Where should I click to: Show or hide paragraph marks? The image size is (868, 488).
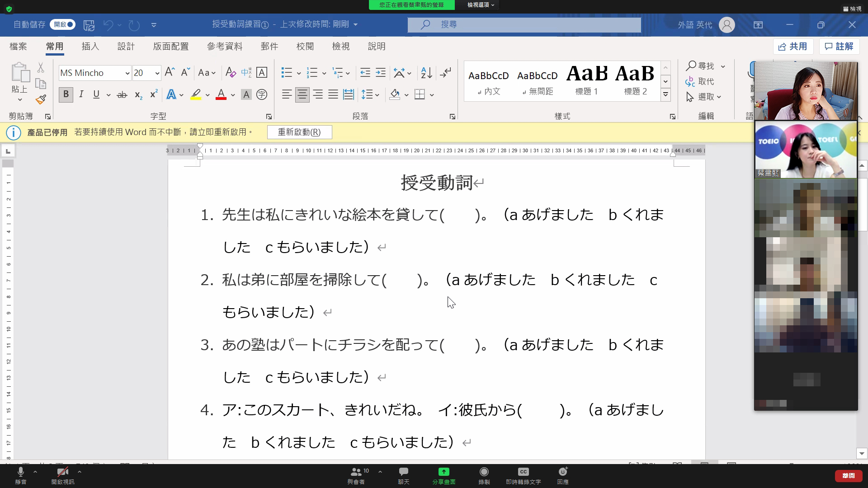pyautogui.click(x=446, y=72)
